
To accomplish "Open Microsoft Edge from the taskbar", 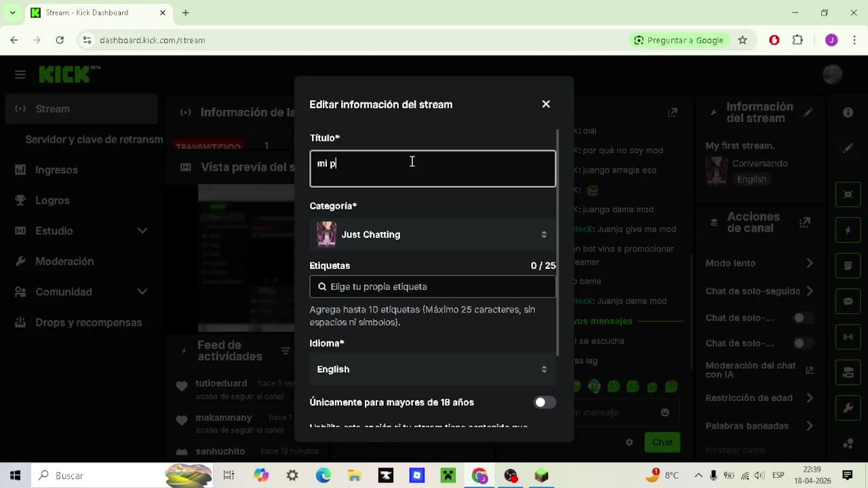I will click(323, 476).
